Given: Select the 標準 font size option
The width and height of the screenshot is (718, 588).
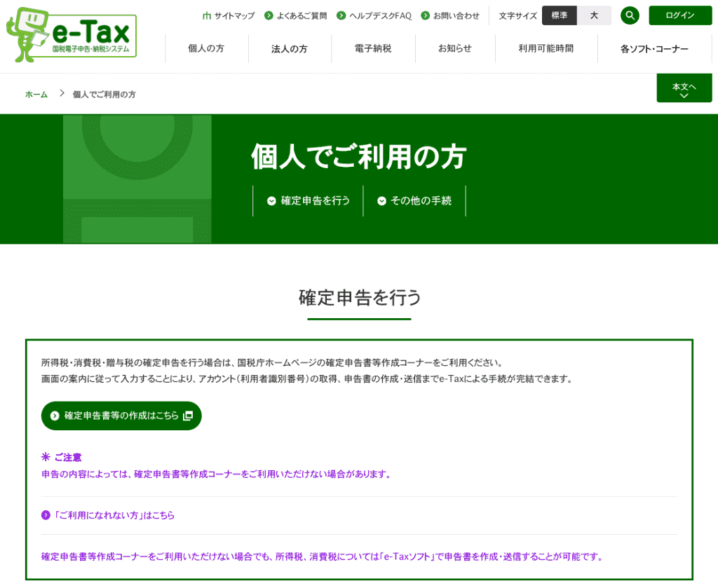Looking at the screenshot, I should point(559,15).
